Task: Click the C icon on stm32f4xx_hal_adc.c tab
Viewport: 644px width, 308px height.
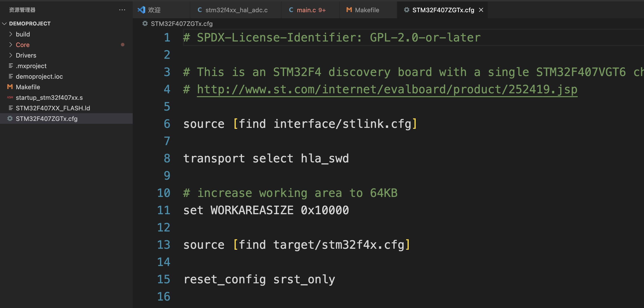Action: [200, 10]
